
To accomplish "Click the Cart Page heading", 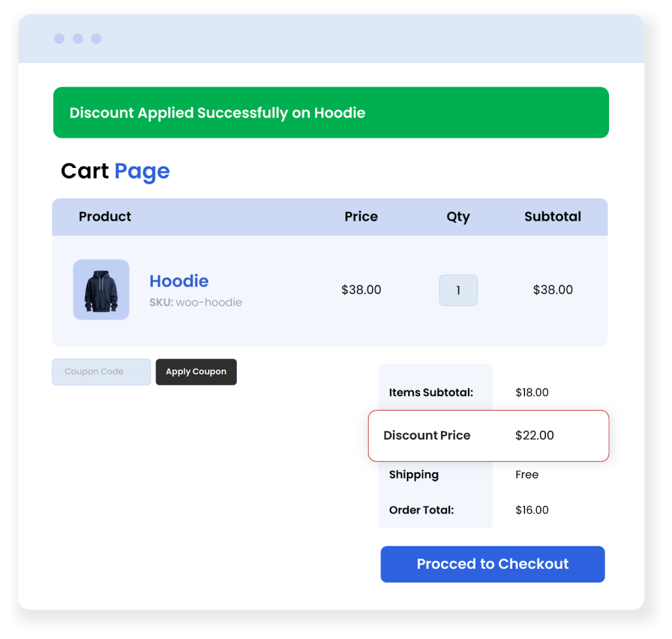I will pyautogui.click(x=115, y=171).
